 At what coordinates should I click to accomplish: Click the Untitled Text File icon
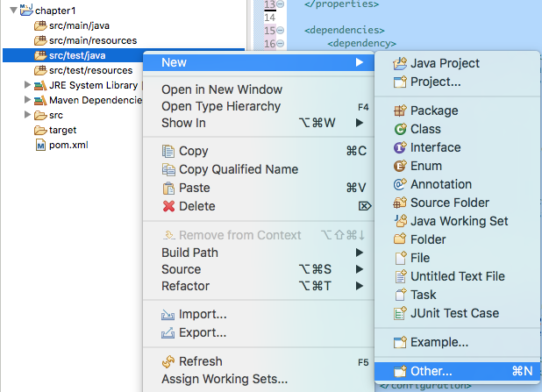pos(400,276)
